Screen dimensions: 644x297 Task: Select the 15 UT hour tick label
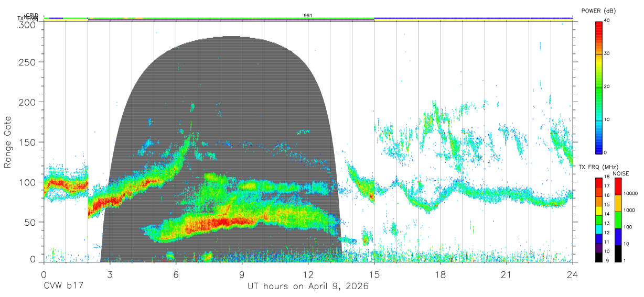tap(374, 274)
